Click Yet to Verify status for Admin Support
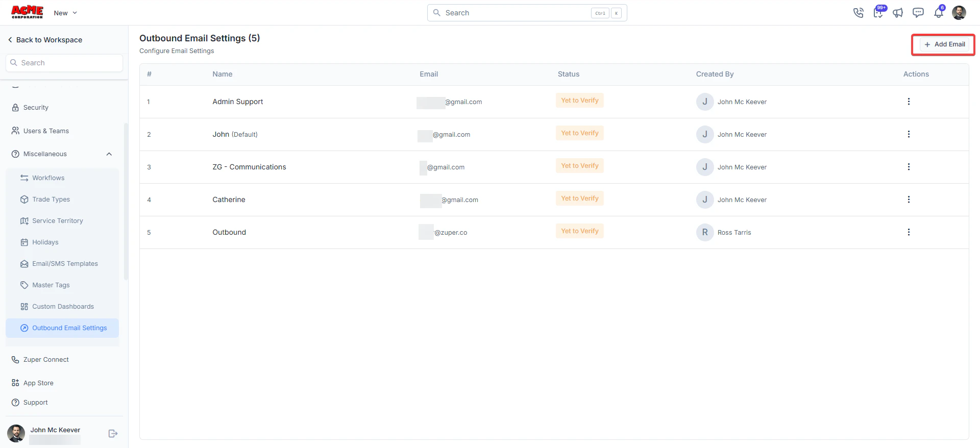The image size is (980, 448). click(x=580, y=101)
